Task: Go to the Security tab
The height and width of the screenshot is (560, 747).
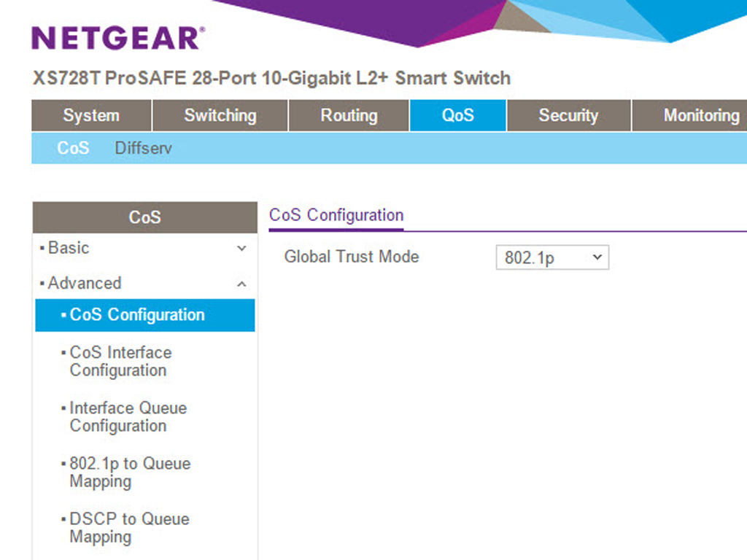Action: click(x=569, y=115)
